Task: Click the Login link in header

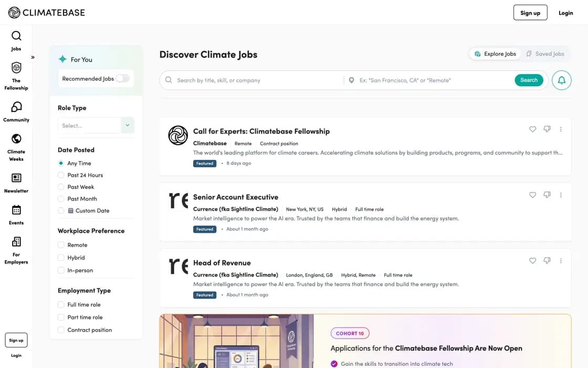Action: [x=565, y=13]
